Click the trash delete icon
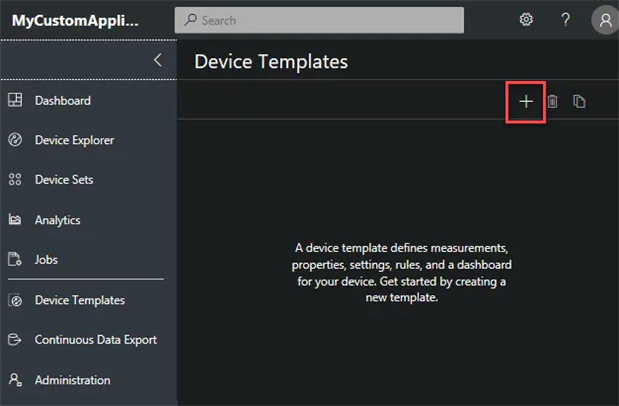Screen dimensions: 619x406 coord(552,102)
